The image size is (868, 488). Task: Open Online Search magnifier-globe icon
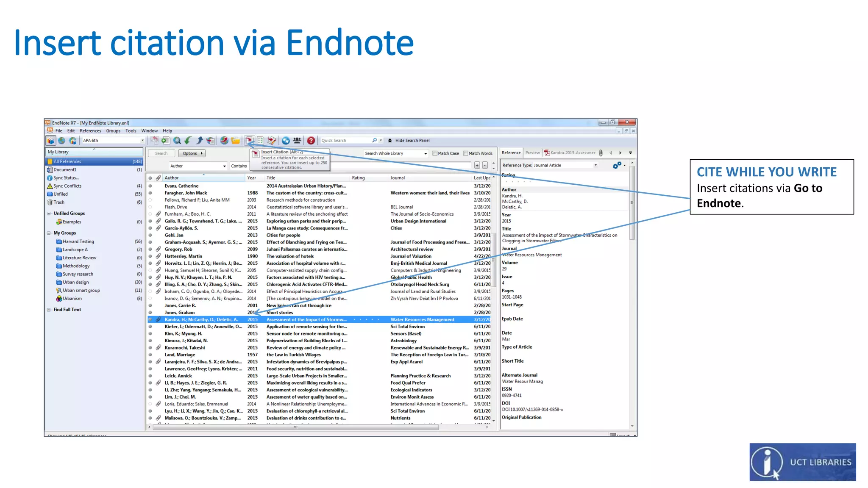[177, 141]
